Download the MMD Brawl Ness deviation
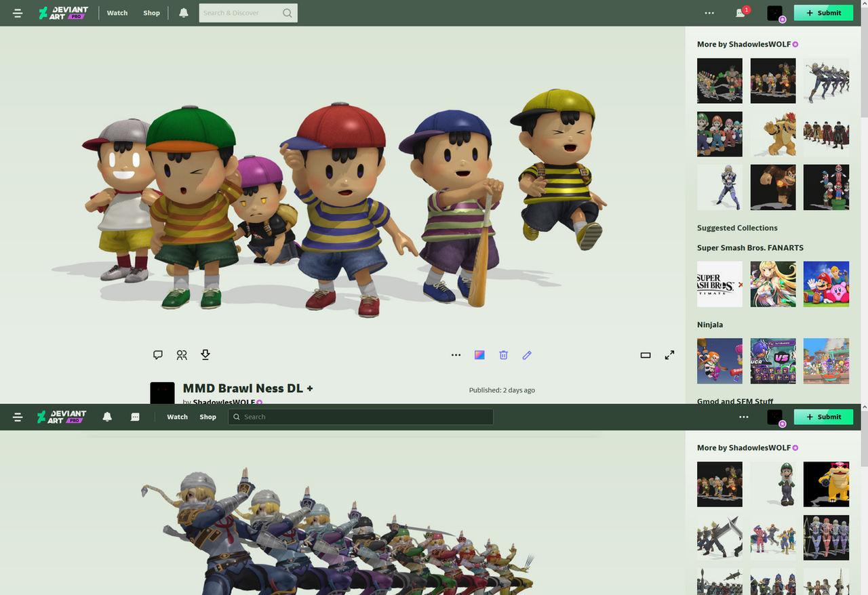868x595 pixels. [205, 354]
